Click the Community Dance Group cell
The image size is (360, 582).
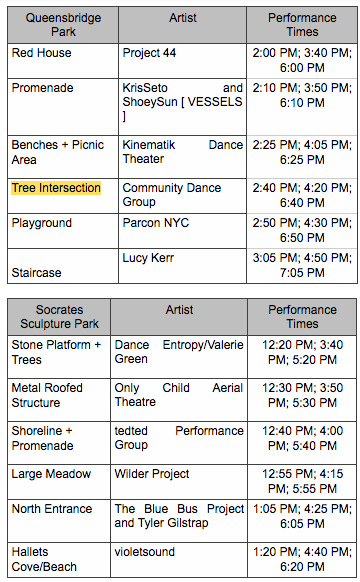click(x=182, y=196)
